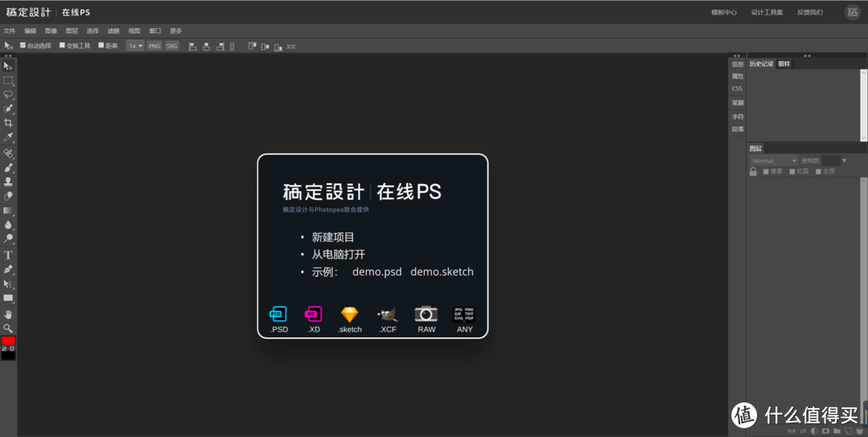Viewport: 868px width, 437px height.
Task: Click the align vertical centers icon
Action: (265, 47)
